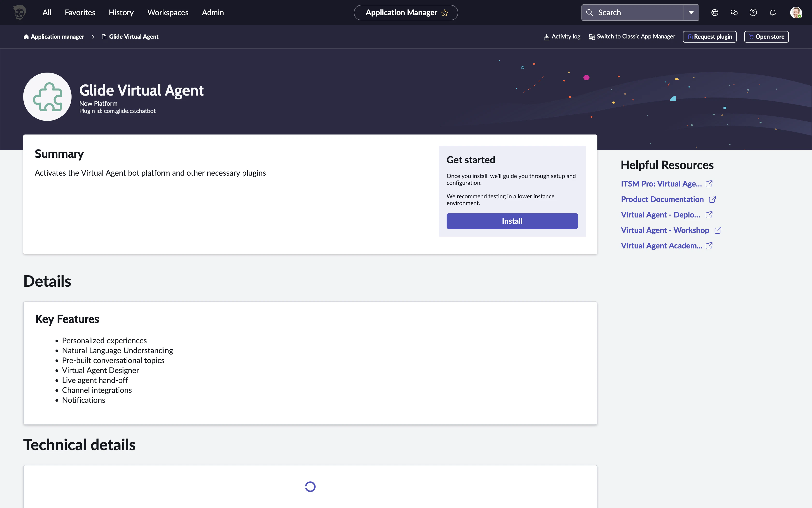Open the Product Documentation link
Image resolution: width=812 pixels, height=508 pixels.
coord(662,199)
